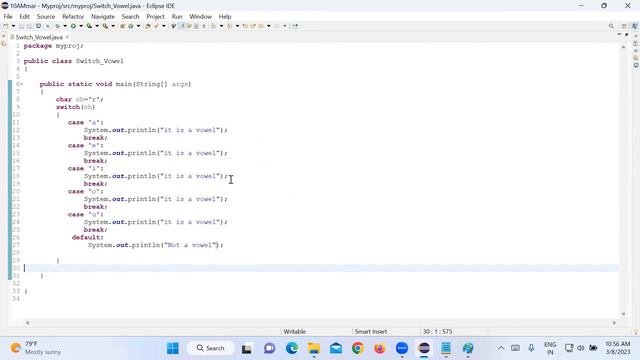Click the Open Perspective icon

coord(624,26)
